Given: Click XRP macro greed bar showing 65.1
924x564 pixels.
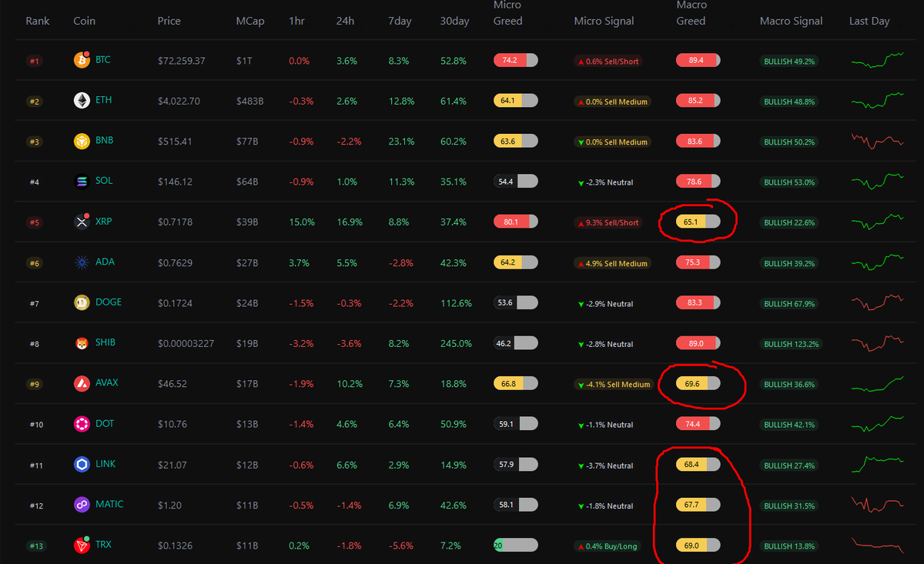Looking at the screenshot, I should point(698,222).
